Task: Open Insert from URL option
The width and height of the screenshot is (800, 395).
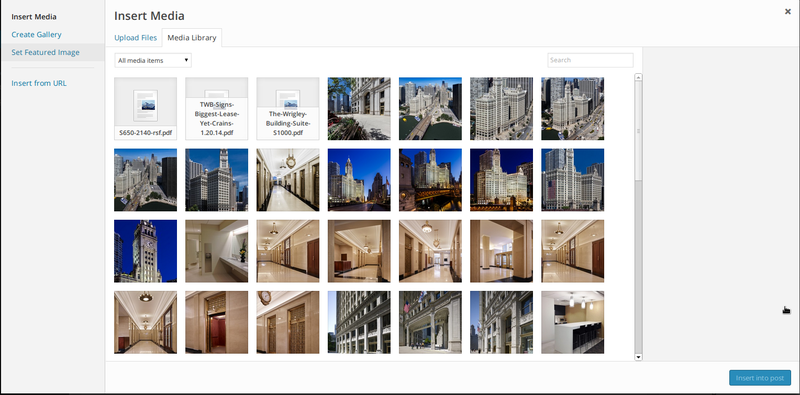Action: pyautogui.click(x=39, y=83)
